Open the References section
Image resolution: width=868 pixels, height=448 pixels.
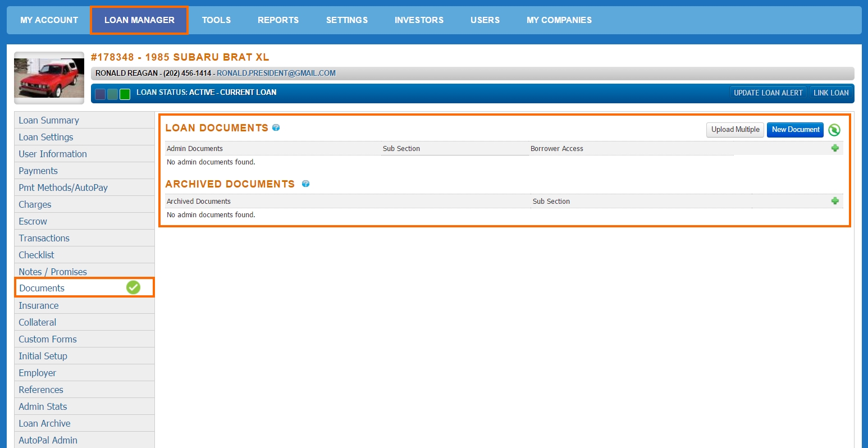pos(84,390)
